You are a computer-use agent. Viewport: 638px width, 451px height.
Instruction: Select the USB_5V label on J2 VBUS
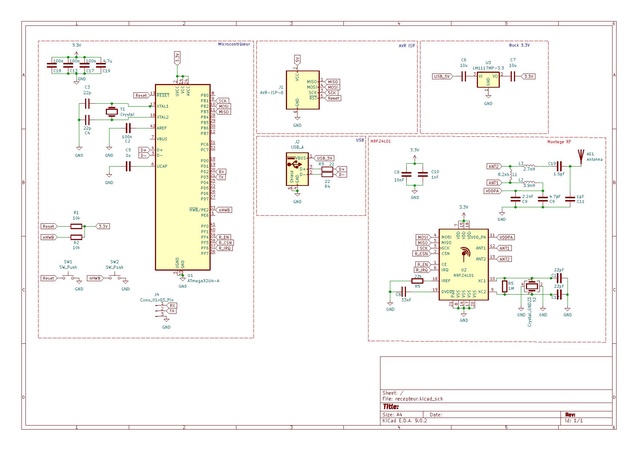pyautogui.click(x=325, y=158)
